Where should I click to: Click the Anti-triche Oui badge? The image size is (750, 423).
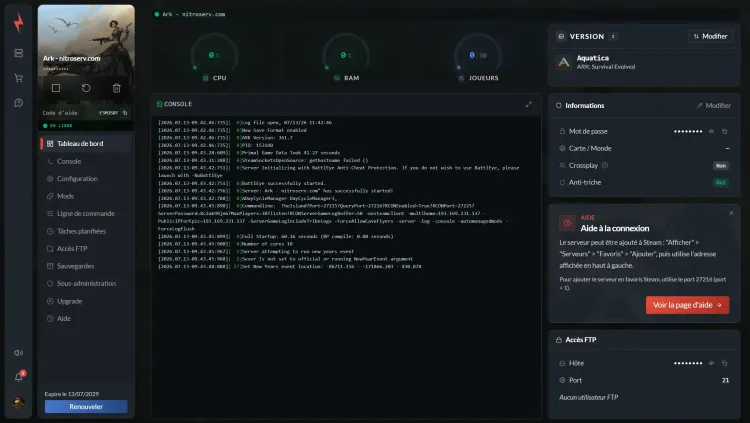[x=721, y=182]
